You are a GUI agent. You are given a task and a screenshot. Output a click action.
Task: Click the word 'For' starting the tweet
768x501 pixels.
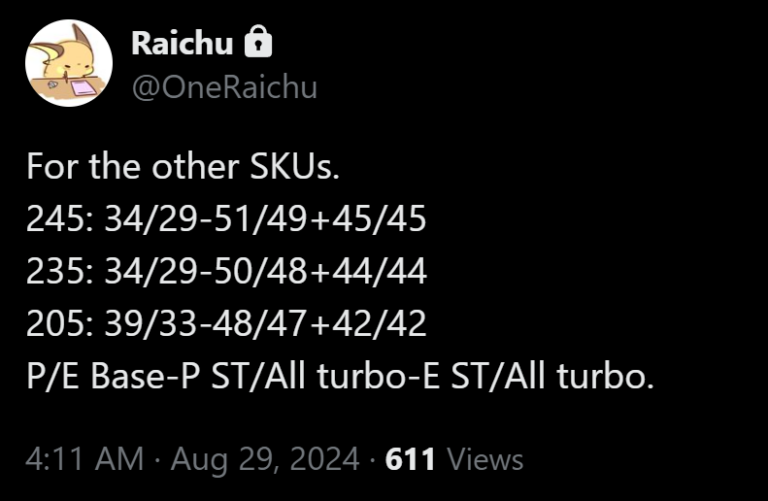point(49,166)
